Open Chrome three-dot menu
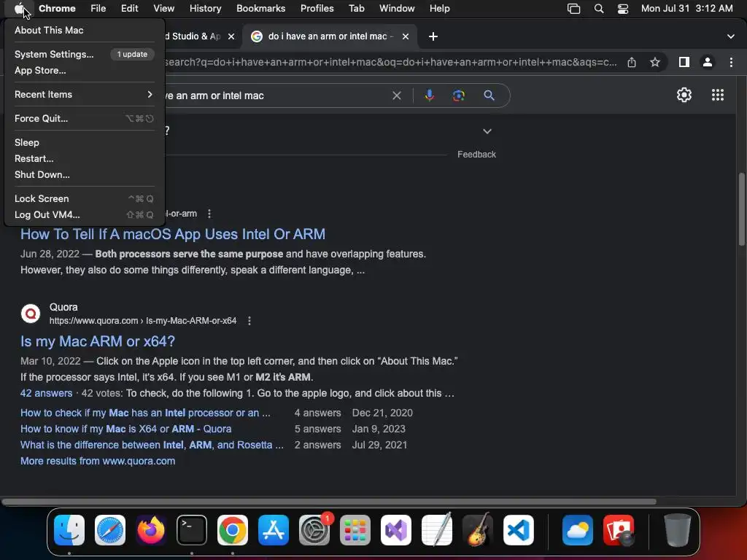Image resolution: width=747 pixels, height=560 pixels. pyautogui.click(x=731, y=62)
